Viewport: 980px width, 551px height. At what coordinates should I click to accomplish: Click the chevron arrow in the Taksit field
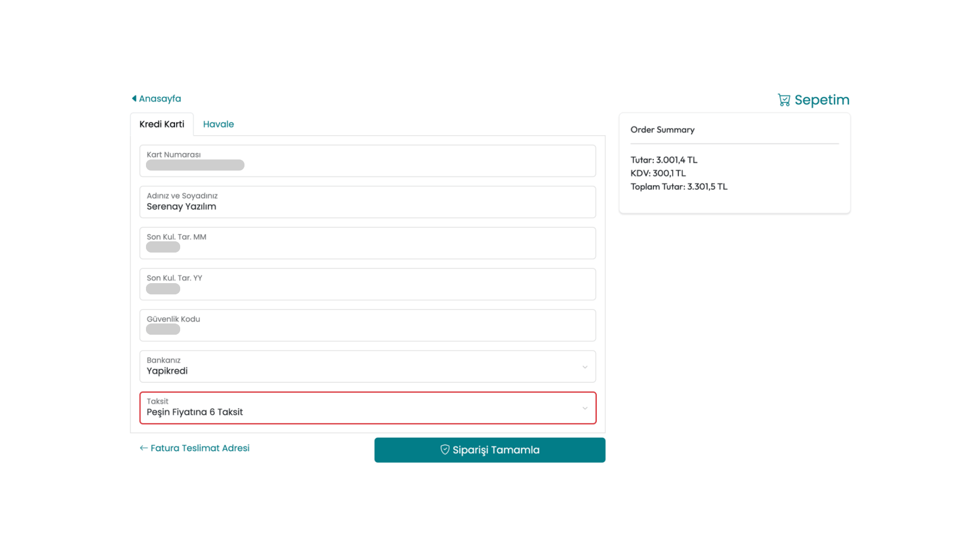click(585, 408)
